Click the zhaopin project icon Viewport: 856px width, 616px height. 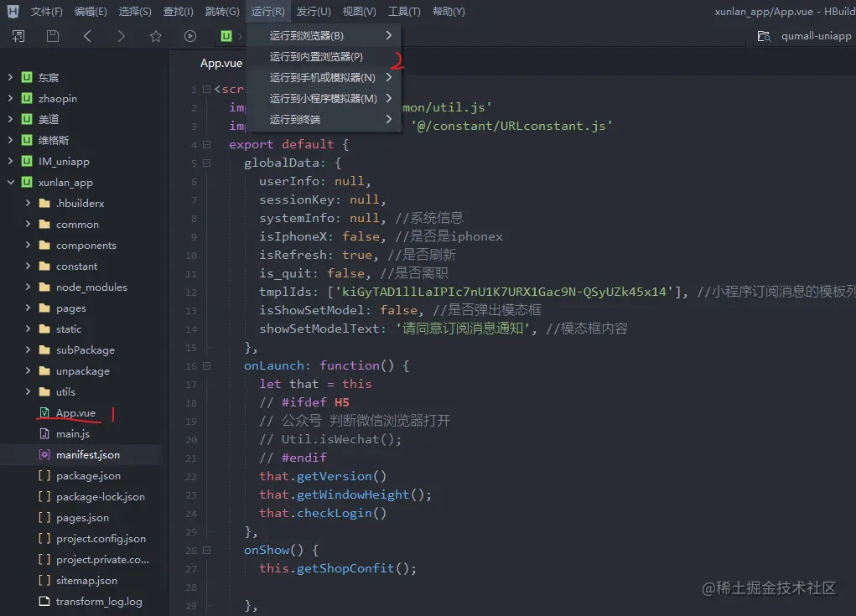coord(27,98)
